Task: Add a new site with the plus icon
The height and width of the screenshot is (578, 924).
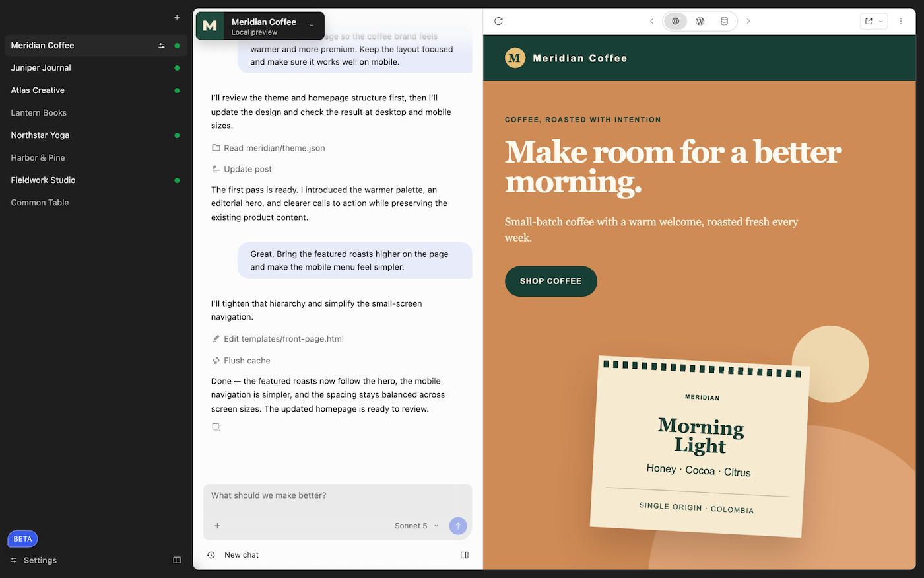Action: tap(177, 17)
